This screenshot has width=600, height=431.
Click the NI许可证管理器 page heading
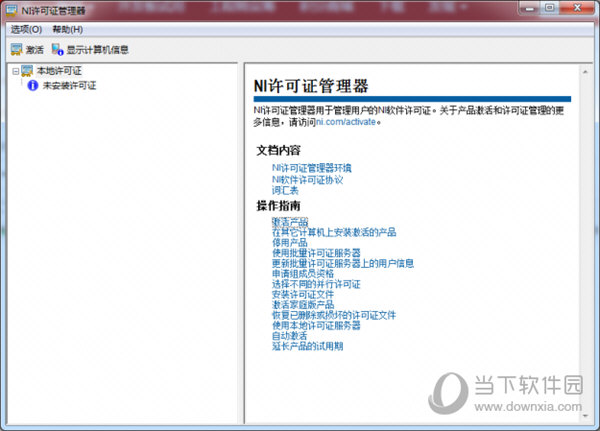point(311,86)
